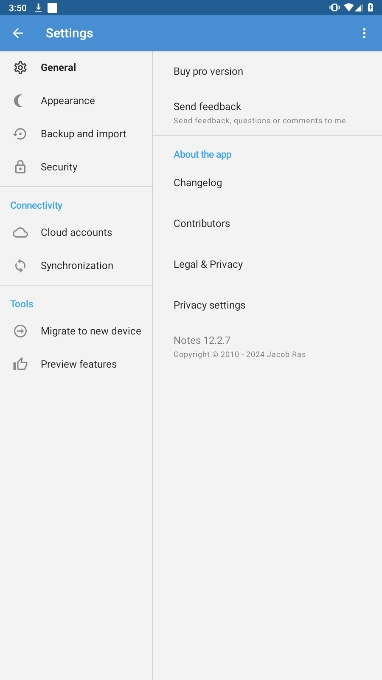Viewport: 382px width, 680px height.
Task: Open the Appearance settings section
Action: click(76, 101)
